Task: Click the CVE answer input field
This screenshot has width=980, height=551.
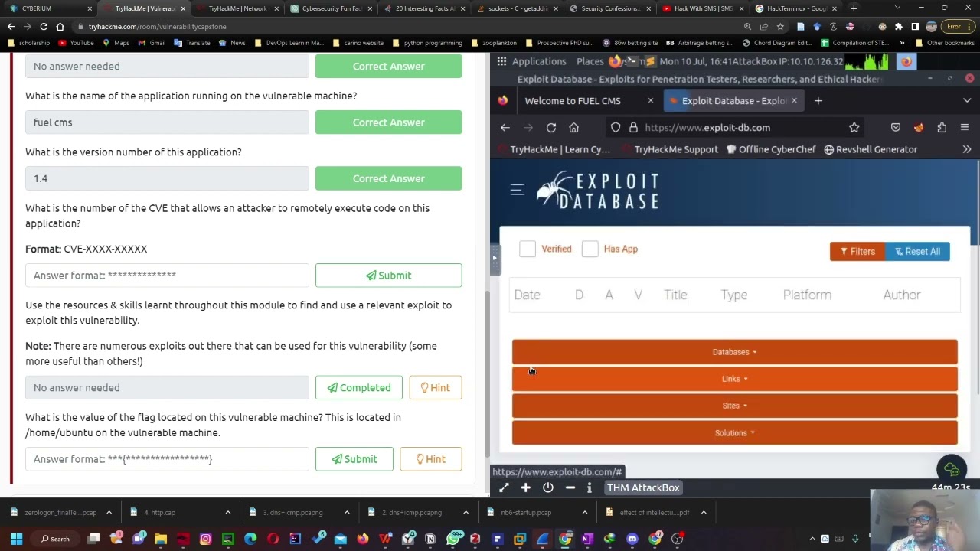Action: click(167, 275)
